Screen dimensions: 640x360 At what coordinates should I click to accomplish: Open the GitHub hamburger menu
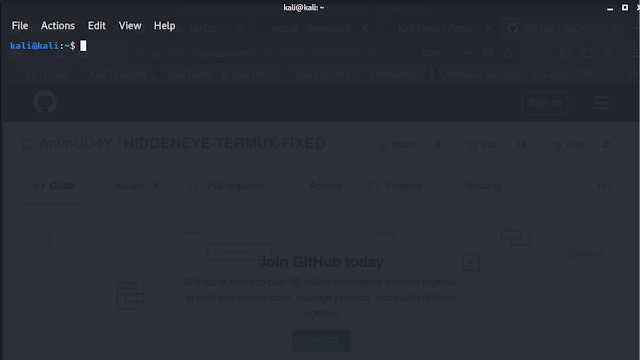(x=600, y=103)
